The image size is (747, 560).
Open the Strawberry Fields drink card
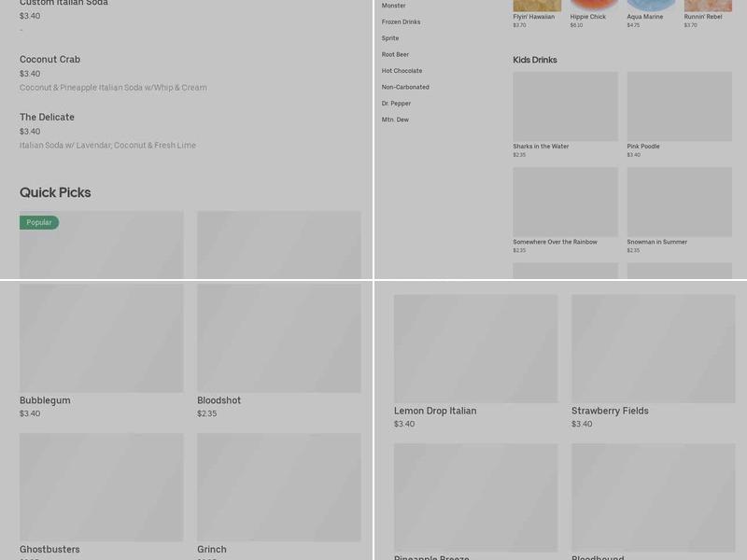coord(653,349)
